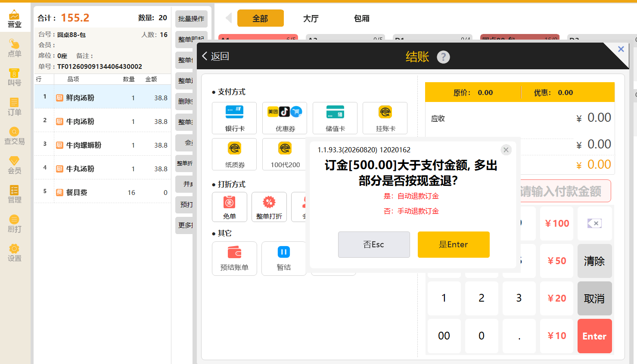Viewport: 637px width, 364px height.
Task: Open the 点单 sidebar section
Action: coord(15,47)
